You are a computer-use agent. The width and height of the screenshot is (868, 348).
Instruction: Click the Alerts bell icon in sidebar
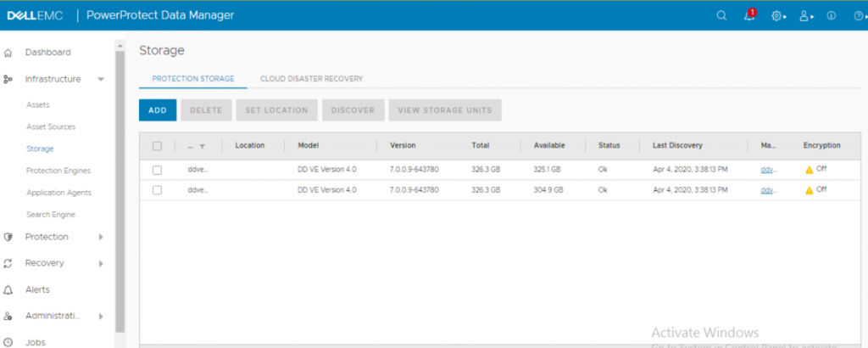tap(8, 289)
